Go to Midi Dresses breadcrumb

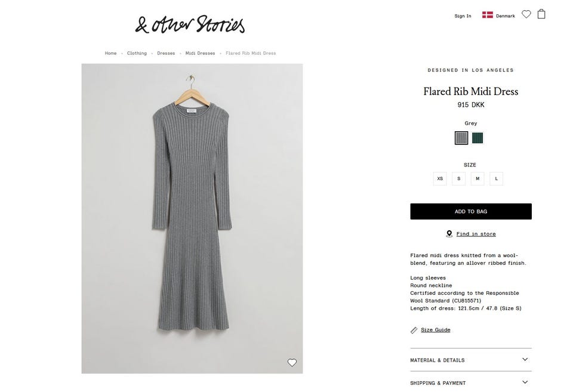click(x=200, y=53)
